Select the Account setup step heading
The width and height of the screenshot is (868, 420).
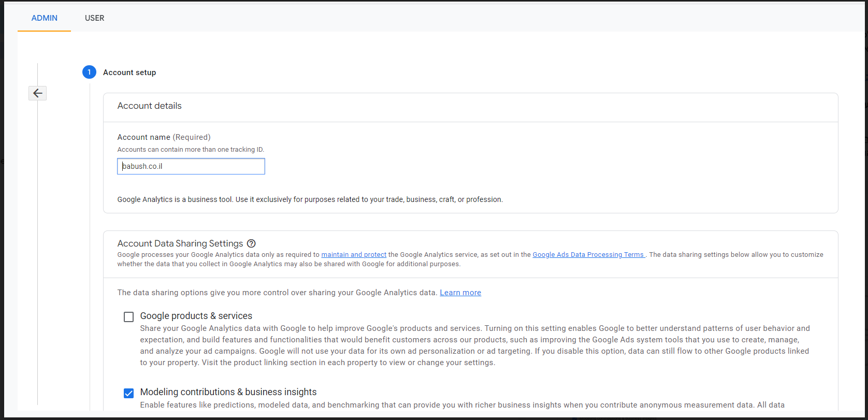[x=129, y=73]
